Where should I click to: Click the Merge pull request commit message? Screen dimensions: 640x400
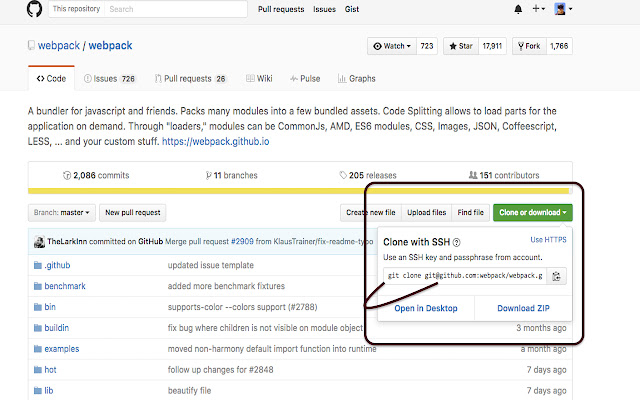click(x=269, y=241)
